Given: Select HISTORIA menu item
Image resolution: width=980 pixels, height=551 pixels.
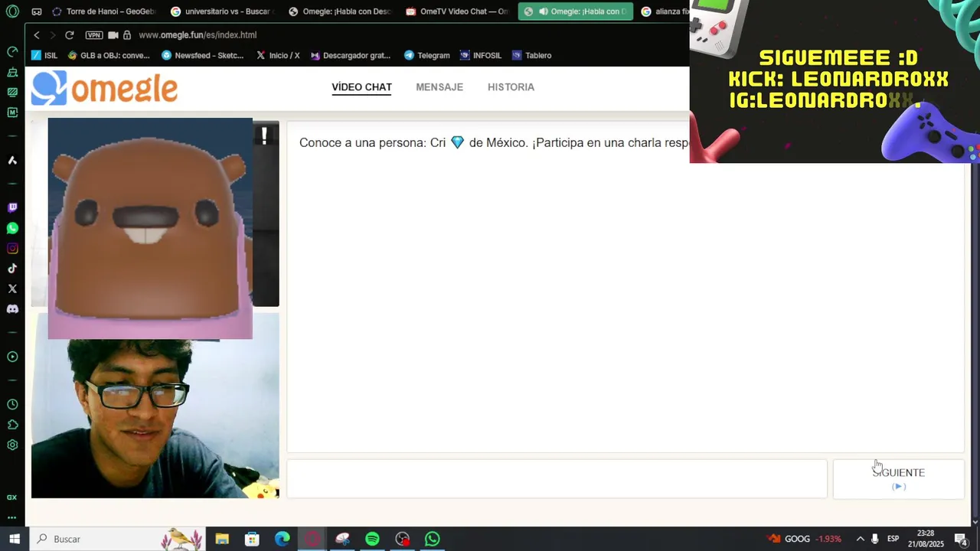Looking at the screenshot, I should coord(511,87).
